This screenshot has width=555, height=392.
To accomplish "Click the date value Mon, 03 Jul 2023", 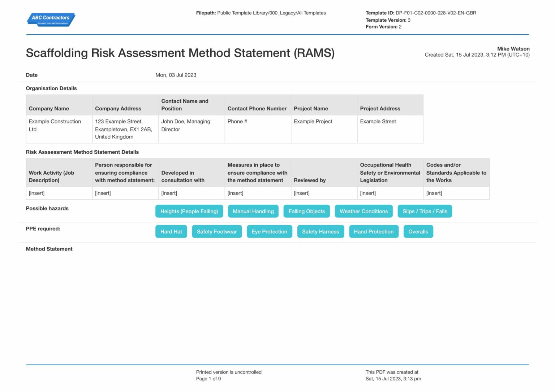I will pos(176,75).
